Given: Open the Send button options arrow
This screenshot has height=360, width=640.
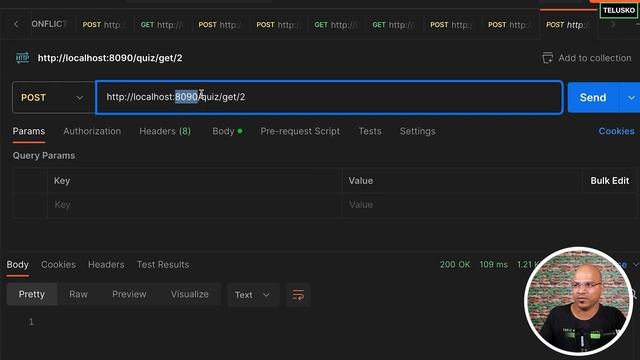Looking at the screenshot, I should click(x=631, y=98).
